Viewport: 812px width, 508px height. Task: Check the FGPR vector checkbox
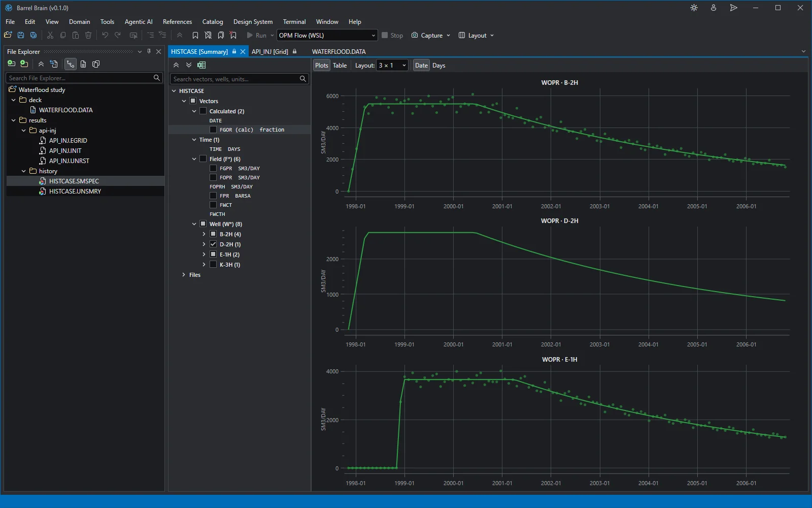(213, 168)
